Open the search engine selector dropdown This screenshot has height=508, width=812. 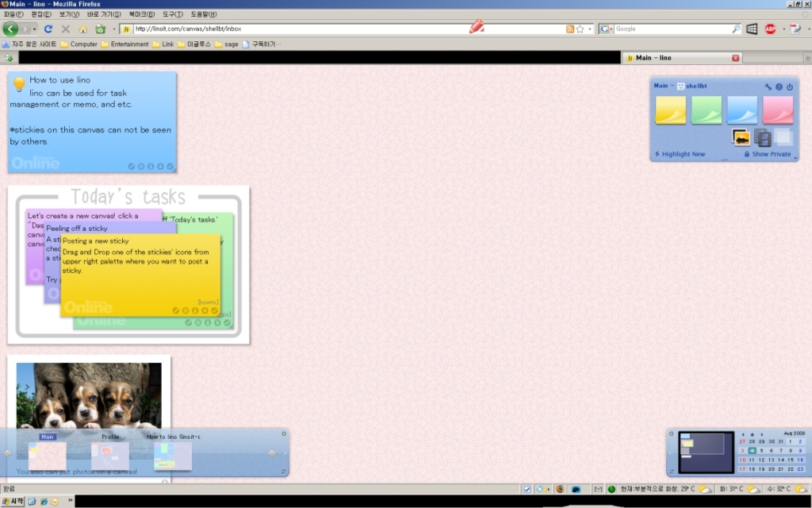pyautogui.click(x=606, y=29)
